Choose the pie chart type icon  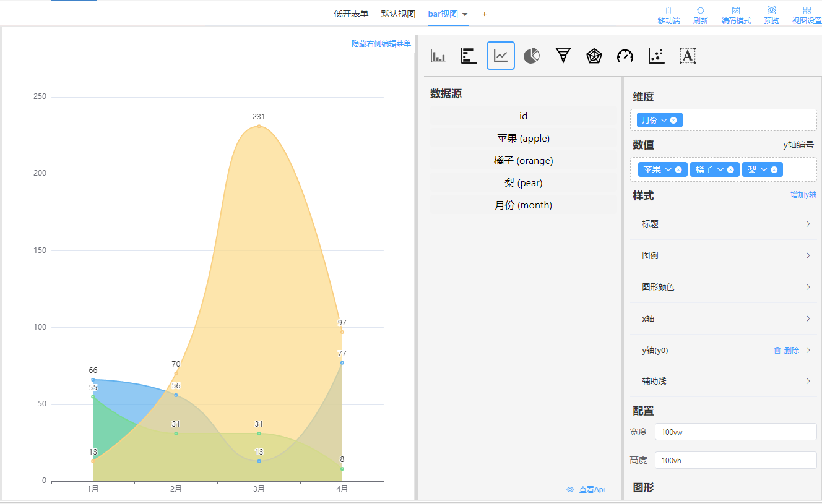tap(532, 56)
